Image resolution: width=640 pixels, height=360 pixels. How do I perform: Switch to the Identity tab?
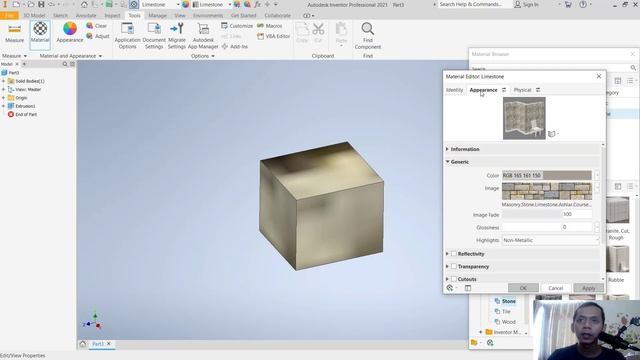coord(454,90)
